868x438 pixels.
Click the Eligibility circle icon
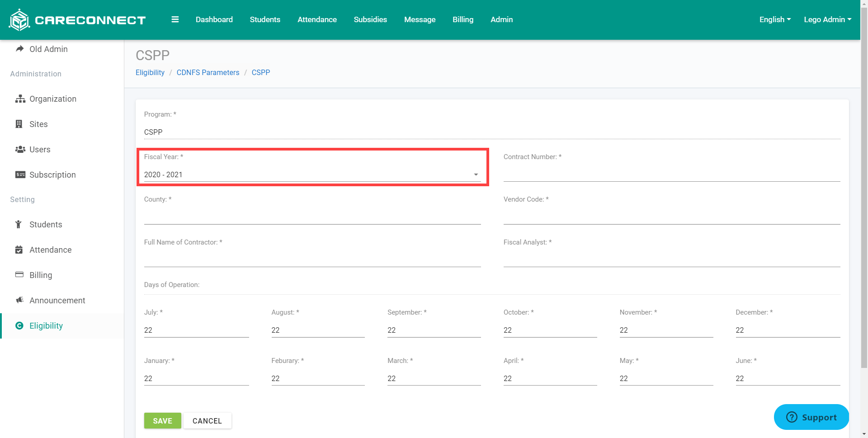click(x=19, y=325)
